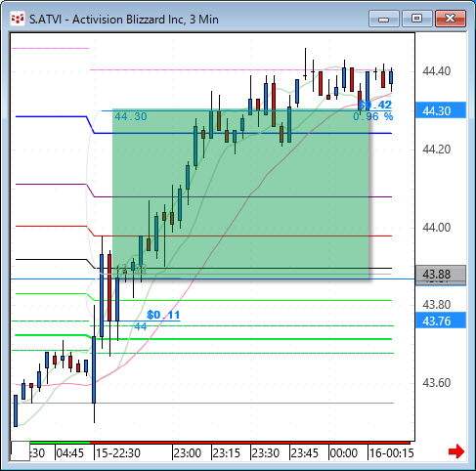Maximize the S.ATVI chart window

click(x=416, y=19)
